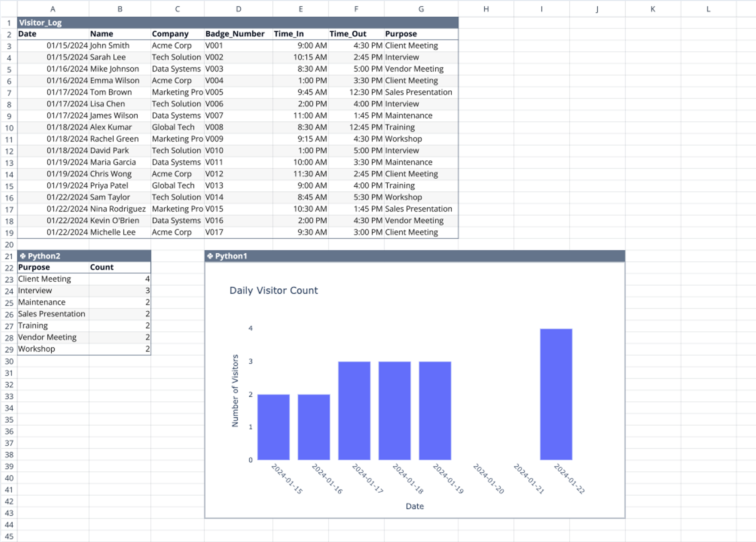The width and height of the screenshot is (756, 542).
Task: Click the Company column header cell
Action: (177, 34)
